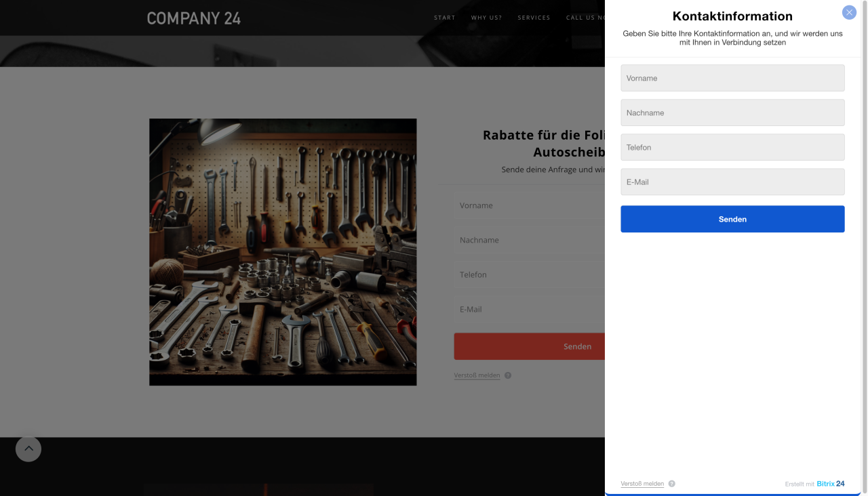Go to the WHY US? section
Image resolution: width=868 pixels, height=496 pixels.
coord(486,18)
